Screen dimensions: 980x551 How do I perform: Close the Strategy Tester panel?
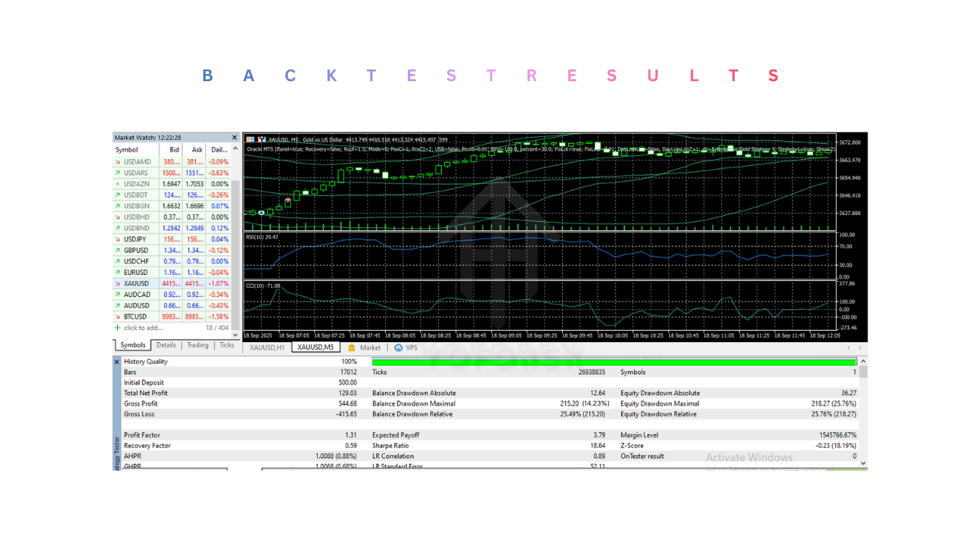(117, 361)
